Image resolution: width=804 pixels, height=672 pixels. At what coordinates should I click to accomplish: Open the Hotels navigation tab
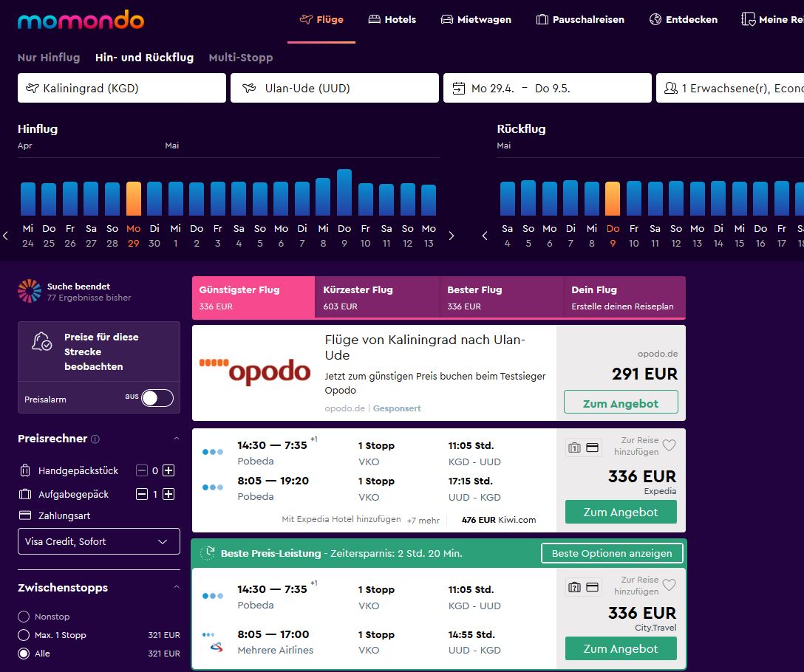pos(392,19)
